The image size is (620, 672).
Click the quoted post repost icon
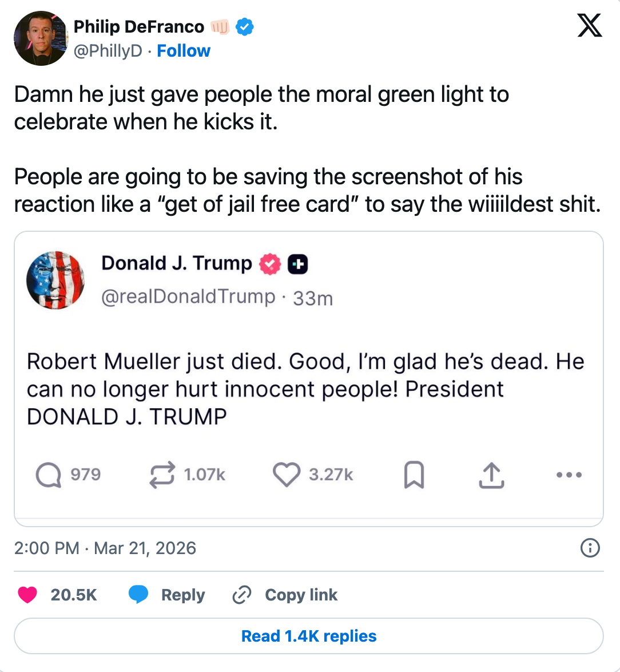click(x=162, y=475)
